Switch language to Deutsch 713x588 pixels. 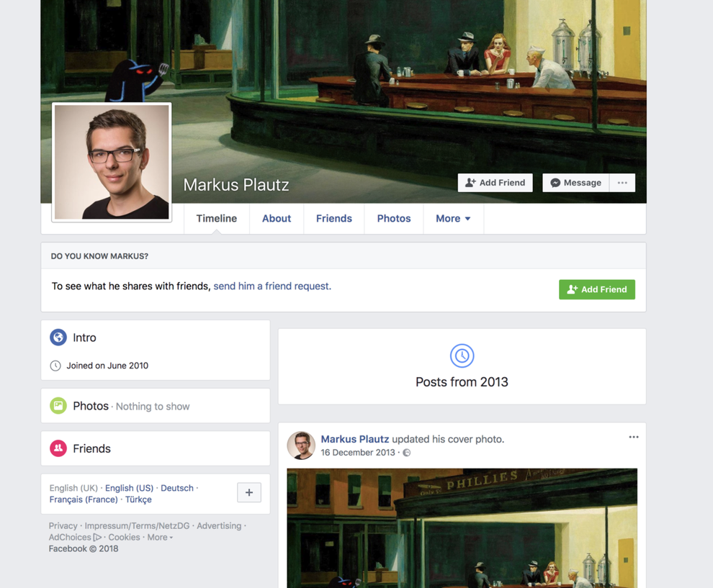[x=177, y=488]
